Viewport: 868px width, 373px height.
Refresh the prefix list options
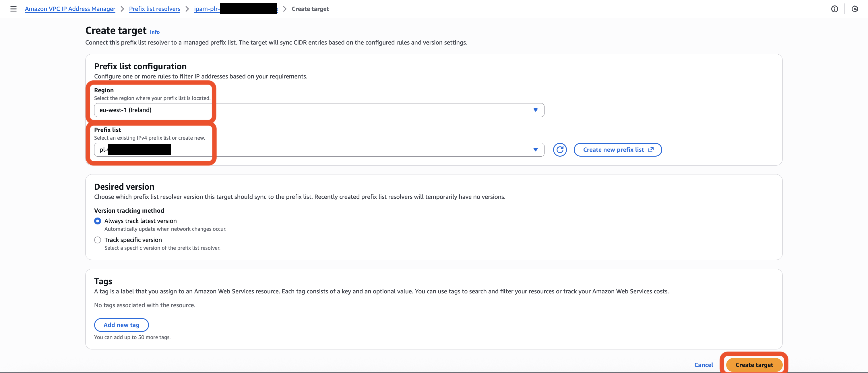[560, 150]
